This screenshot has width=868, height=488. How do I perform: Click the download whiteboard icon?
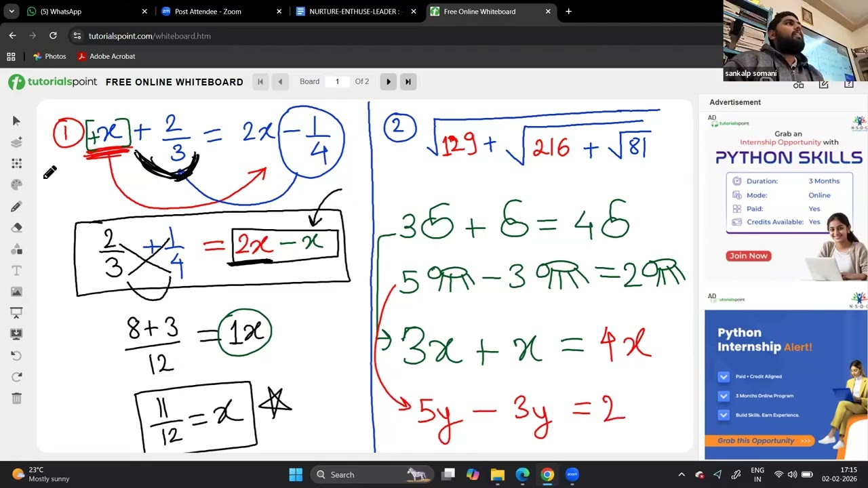[16, 334]
